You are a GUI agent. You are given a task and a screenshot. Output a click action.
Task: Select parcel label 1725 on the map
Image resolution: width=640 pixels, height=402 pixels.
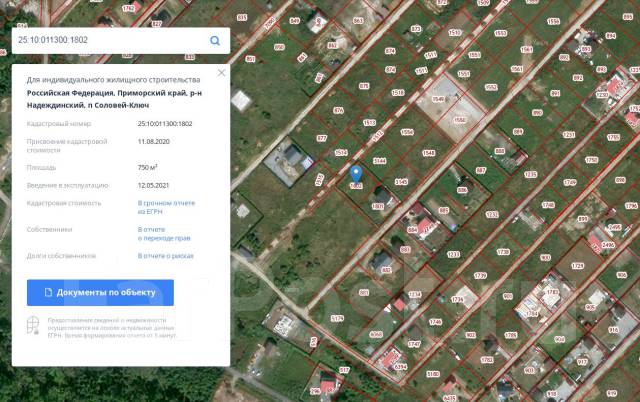[x=577, y=266]
